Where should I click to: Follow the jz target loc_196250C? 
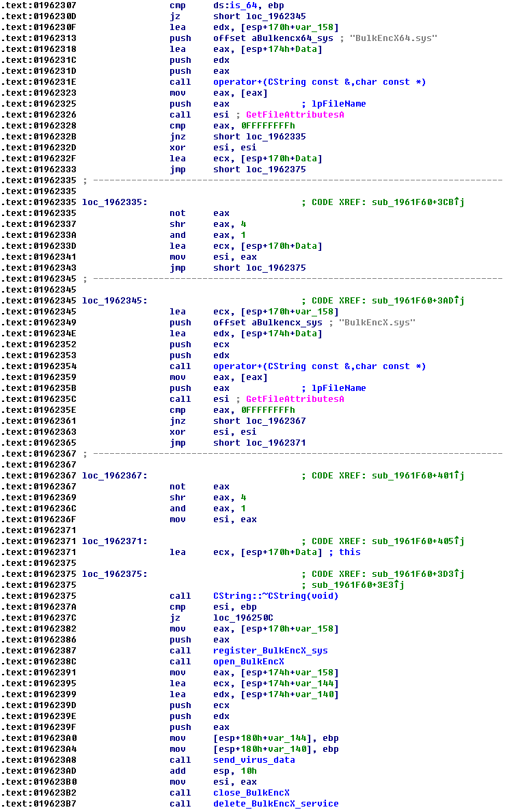click(x=243, y=618)
